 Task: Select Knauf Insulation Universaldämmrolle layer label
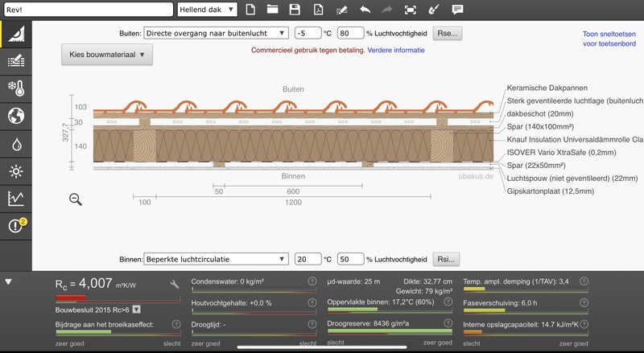tap(575, 140)
